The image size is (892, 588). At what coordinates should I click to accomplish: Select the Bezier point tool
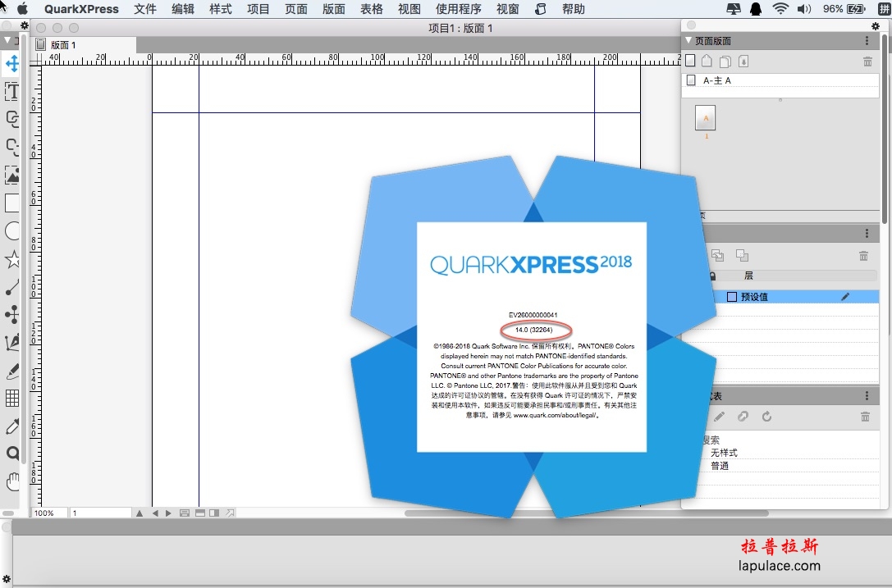click(x=12, y=314)
